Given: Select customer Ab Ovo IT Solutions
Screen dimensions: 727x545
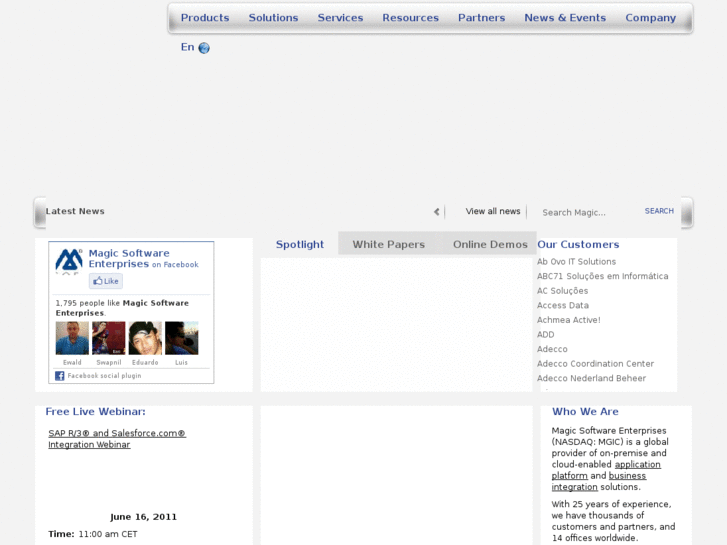Looking at the screenshot, I should (576, 262).
